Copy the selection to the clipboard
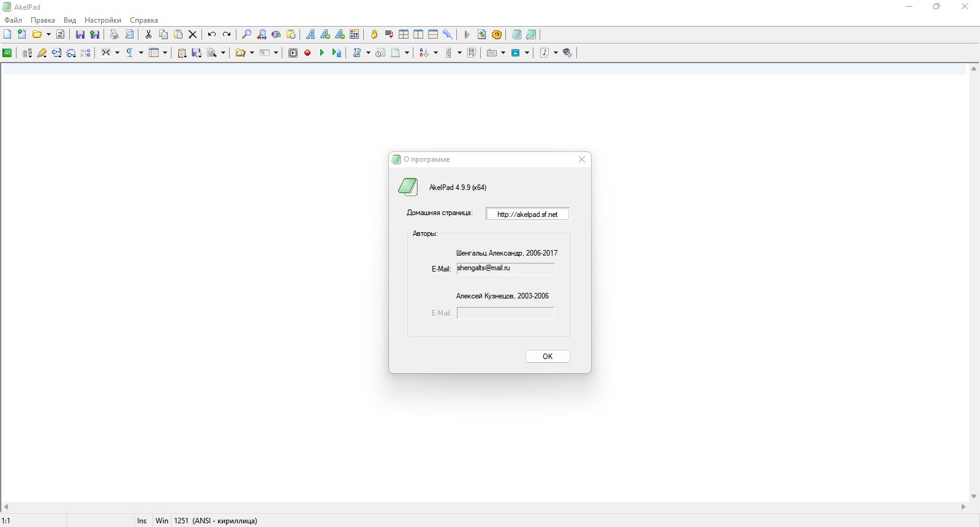The image size is (980, 527). click(x=164, y=34)
